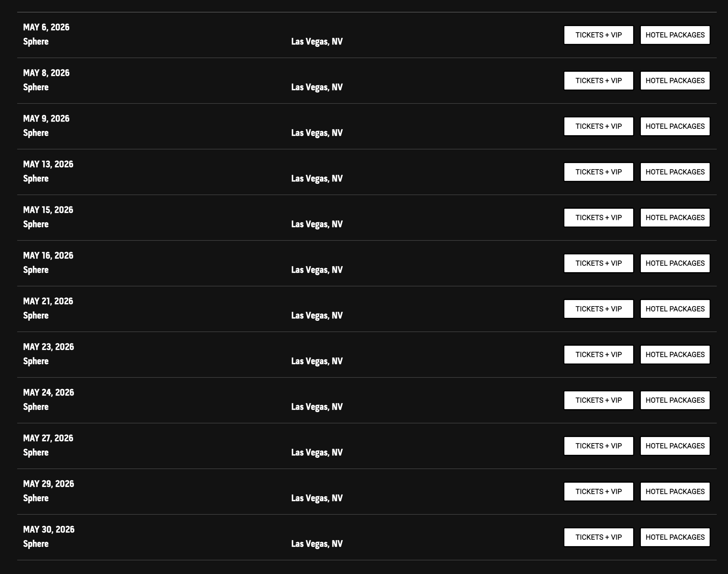Screen dimensions: 728x574
Task: Click Hotel Packages for May 27, 2026
Action: 675,446
